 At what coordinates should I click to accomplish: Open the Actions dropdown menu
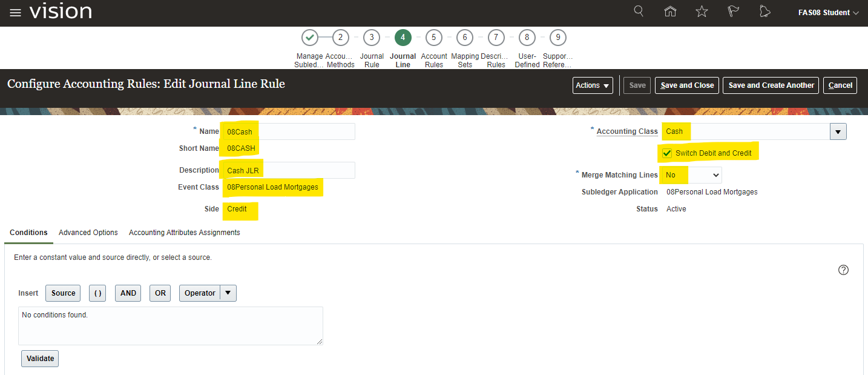coord(593,85)
